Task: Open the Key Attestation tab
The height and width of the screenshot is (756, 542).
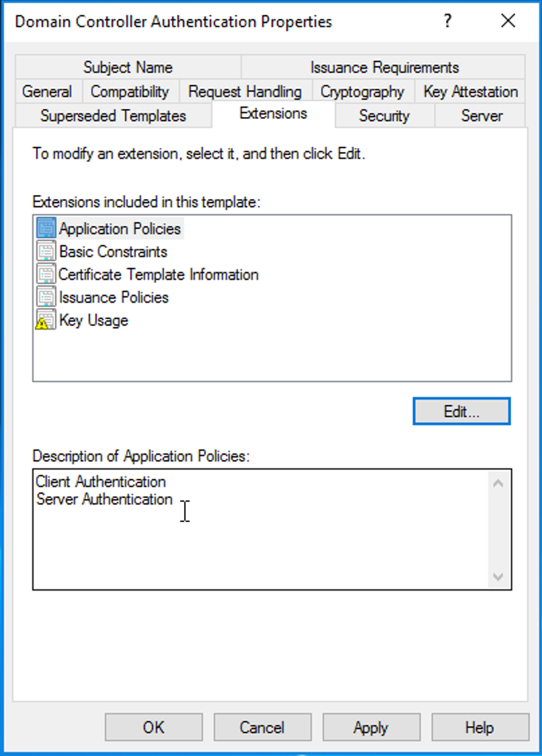Action: click(x=471, y=91)
